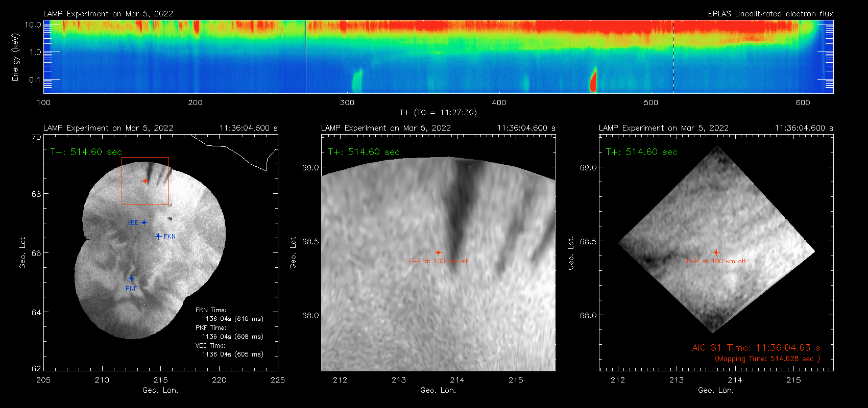
Task: Click the '400' time tick on spectrogram
Action: point(499,103)
